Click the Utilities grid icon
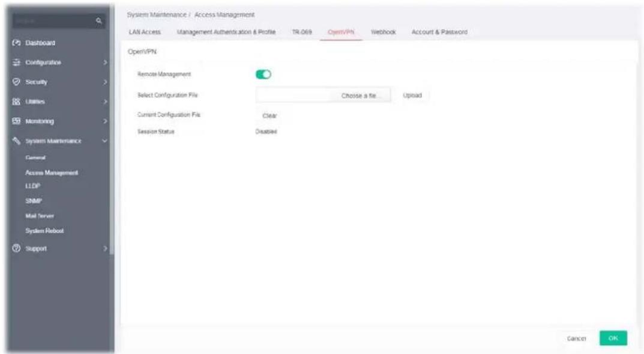The width and height of the screenshot is (644, 354). [16, 102]
